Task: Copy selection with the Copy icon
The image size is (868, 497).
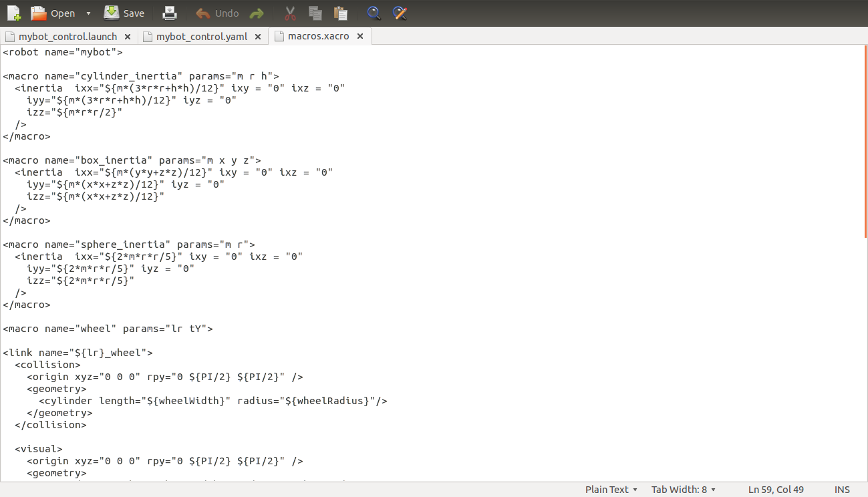Action: pyautogui.click(x=315, y=13)
